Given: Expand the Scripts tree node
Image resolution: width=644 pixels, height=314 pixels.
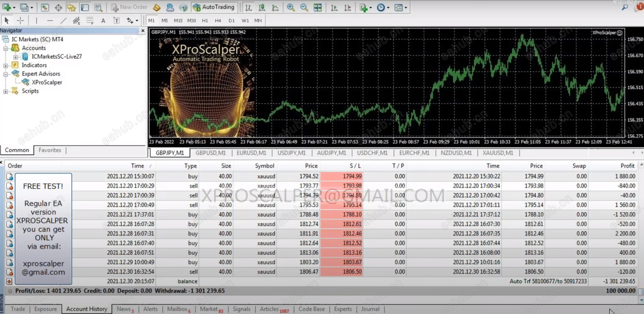Looking at the screenshot, I should (x=6, y=91).
